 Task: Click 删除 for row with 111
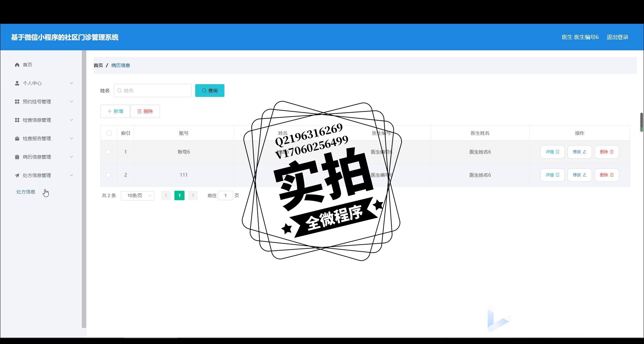click(607, 175)
